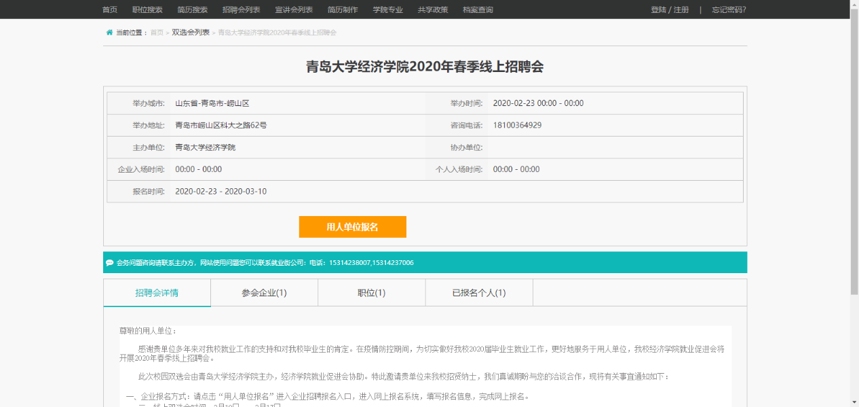Open 简历制作 from the navigation bar
Viewport: 859px width, 407px height.
click(x=343, y=10)
